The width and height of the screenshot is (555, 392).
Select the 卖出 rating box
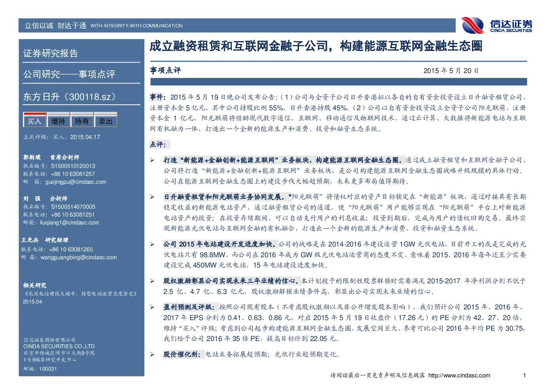106,121
